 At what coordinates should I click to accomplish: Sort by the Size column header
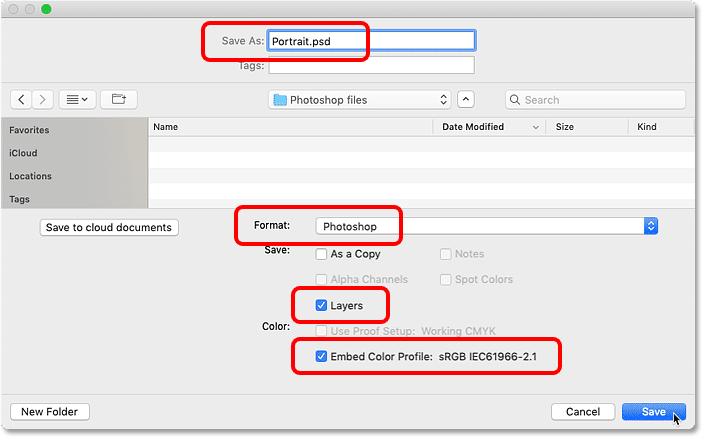coord(565,127)
